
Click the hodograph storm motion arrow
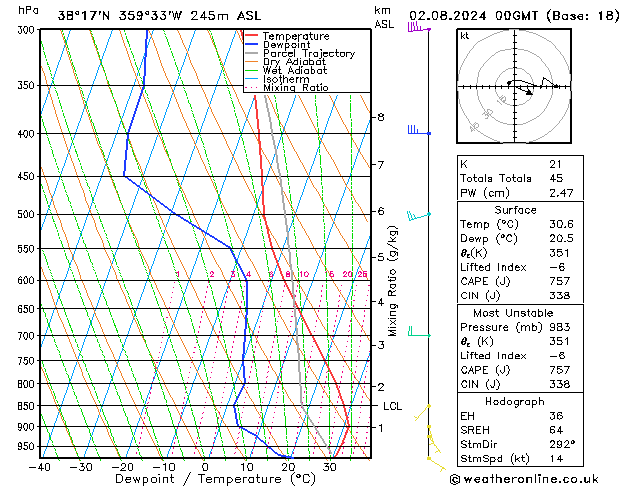(524, 91)
